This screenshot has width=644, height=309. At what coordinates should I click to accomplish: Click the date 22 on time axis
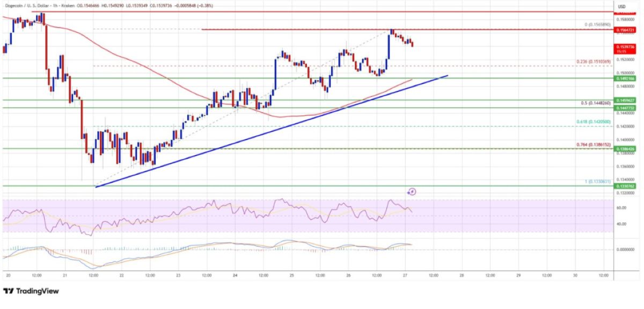click(121, 274)
